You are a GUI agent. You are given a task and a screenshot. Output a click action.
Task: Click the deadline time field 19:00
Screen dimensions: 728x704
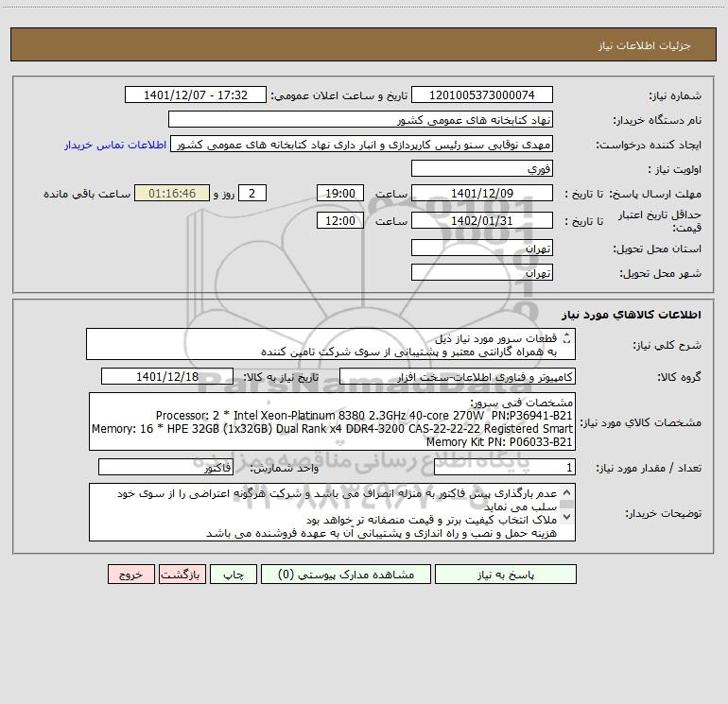tap(339, 193)
